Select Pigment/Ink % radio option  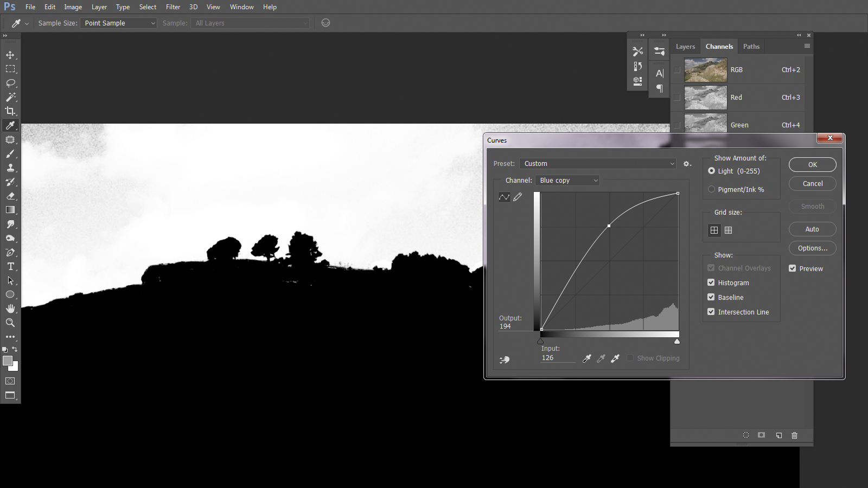[712, 189]
